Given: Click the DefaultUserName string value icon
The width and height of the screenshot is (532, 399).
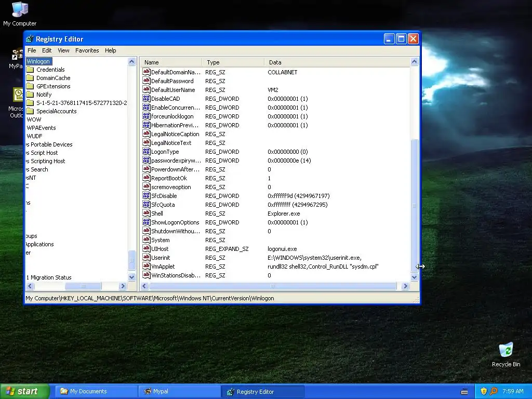Looking at the screenshot, I should click(146, 89).
